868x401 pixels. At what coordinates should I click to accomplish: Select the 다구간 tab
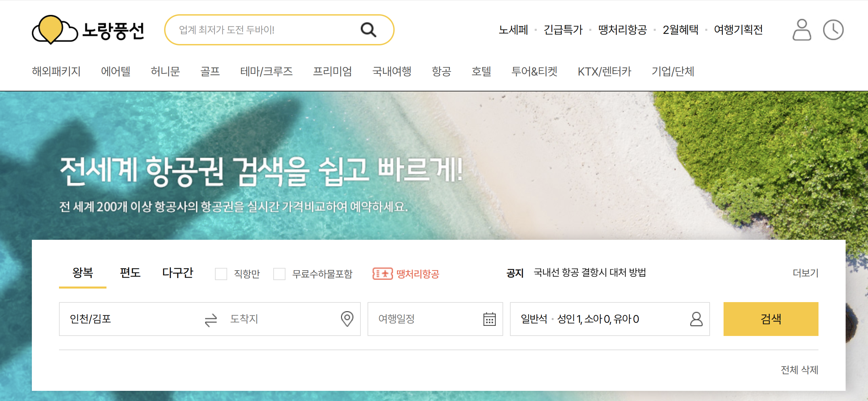[x=178, y=273]
